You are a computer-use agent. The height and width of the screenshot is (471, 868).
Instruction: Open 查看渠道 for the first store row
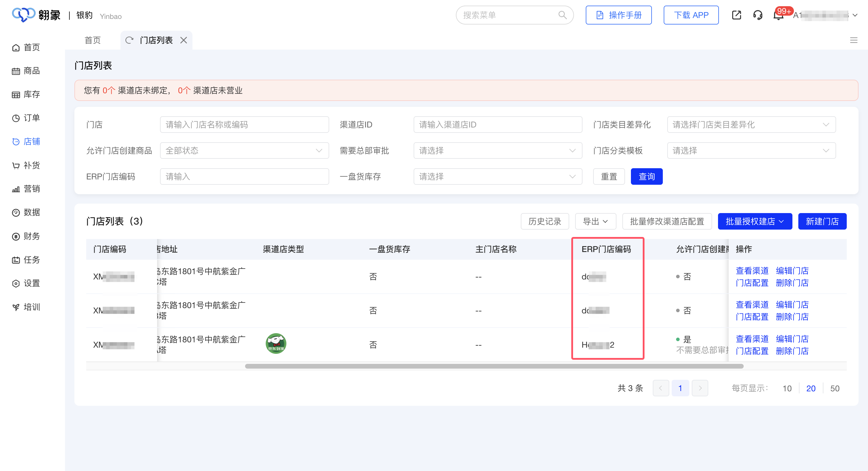[x=752, y=271]
